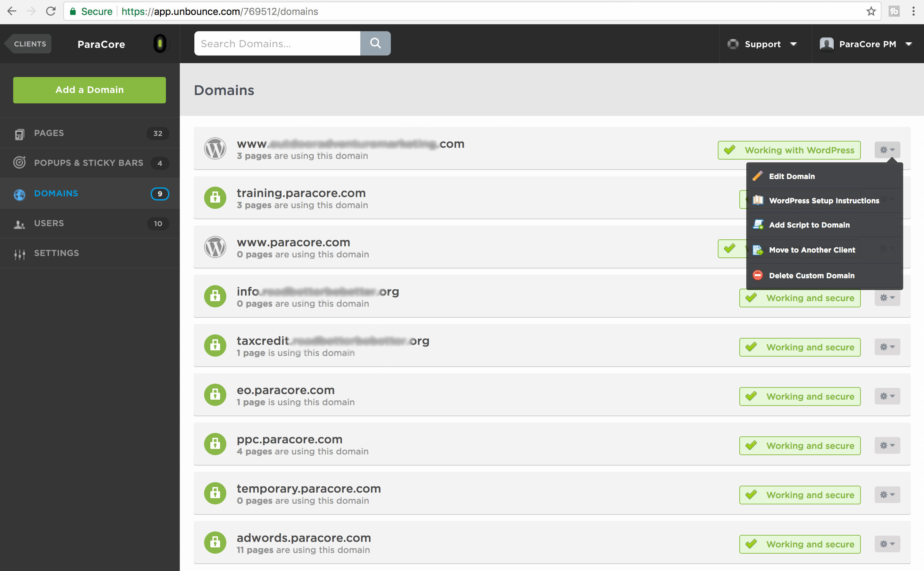The image size is (924, 571).
Task: Click the '4 pages are using this domain' text
Action: [303, 451]
